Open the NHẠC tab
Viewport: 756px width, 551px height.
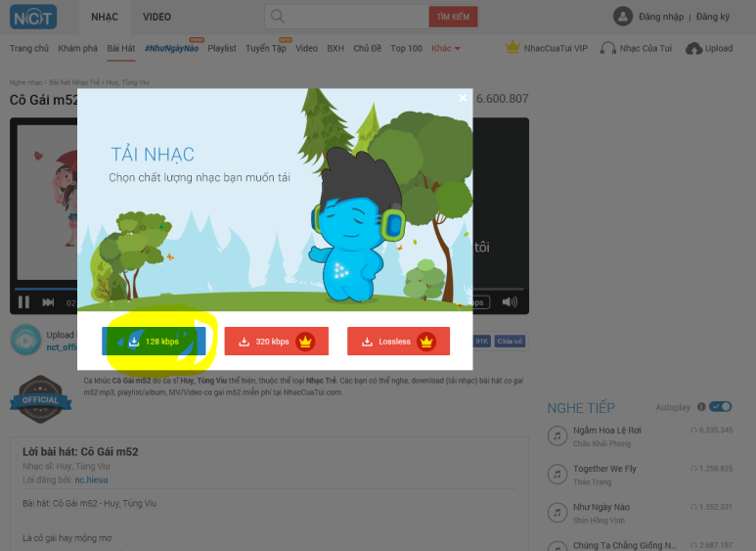tap(105, 17)
